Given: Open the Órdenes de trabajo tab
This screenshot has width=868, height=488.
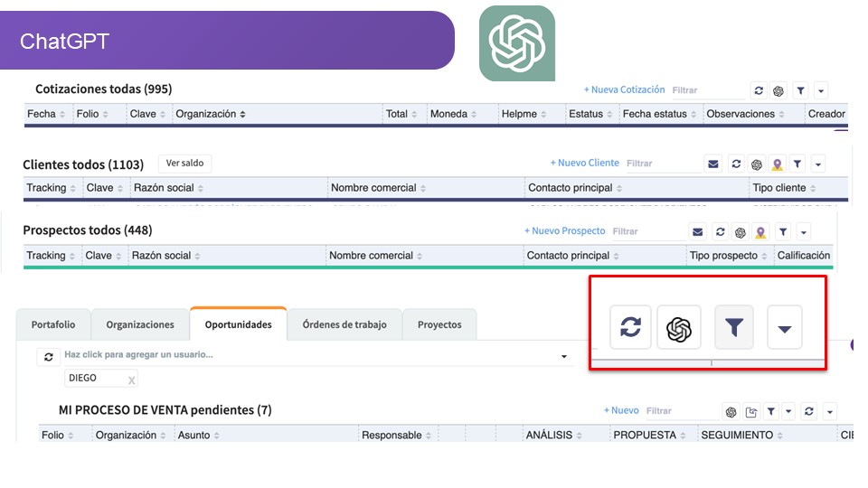Looking at the screenshot, I should 344,324.
